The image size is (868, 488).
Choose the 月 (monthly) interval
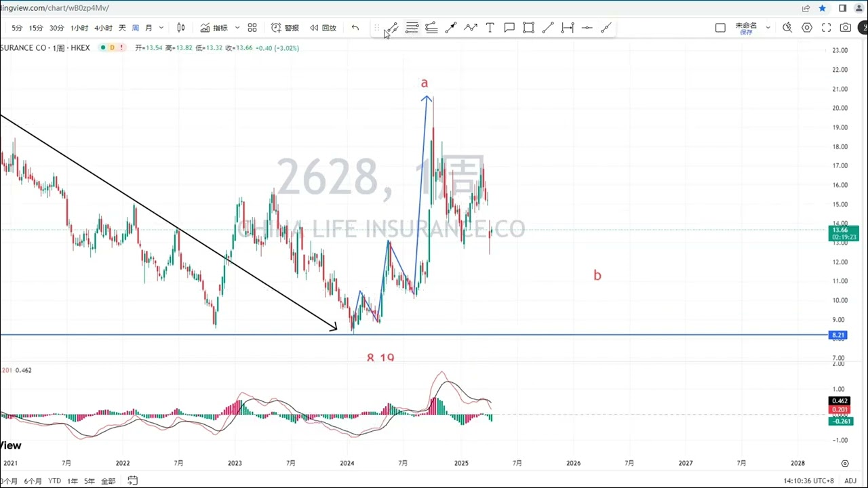pos(149,28)
